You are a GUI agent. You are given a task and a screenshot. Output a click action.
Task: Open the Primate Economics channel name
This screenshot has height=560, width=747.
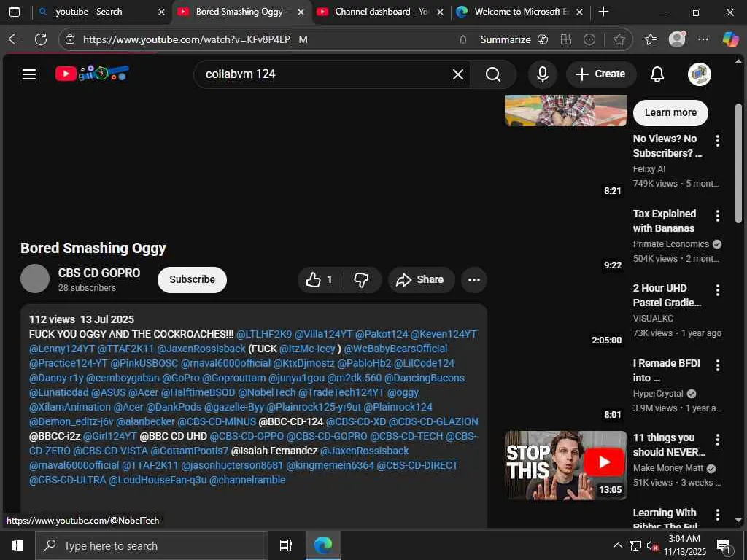671,244
